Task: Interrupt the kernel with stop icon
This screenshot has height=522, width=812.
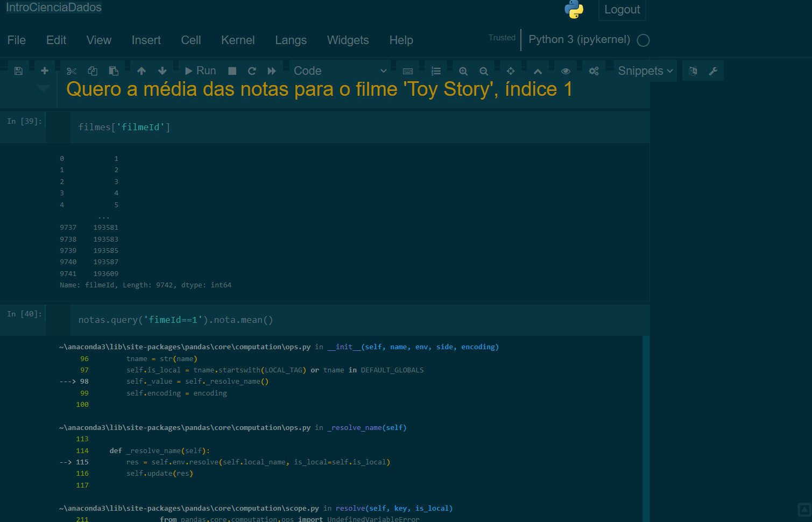Action: [232, 71]
